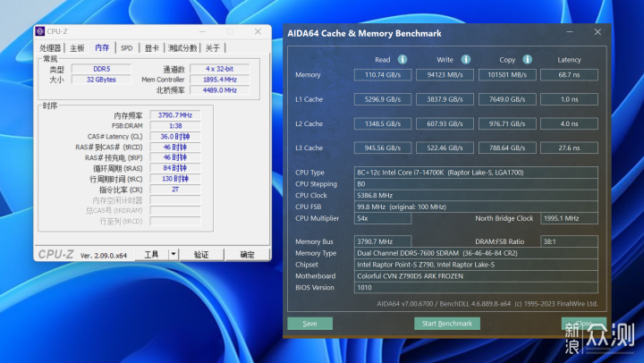Click the CAS# Latency value 36.0 时钟
This screenshot has height=363, width=644.
click(175, 136)
